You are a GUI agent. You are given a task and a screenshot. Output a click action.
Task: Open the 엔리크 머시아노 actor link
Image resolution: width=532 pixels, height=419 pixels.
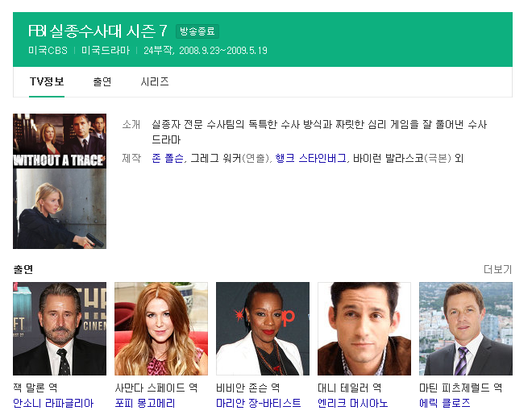353,403
